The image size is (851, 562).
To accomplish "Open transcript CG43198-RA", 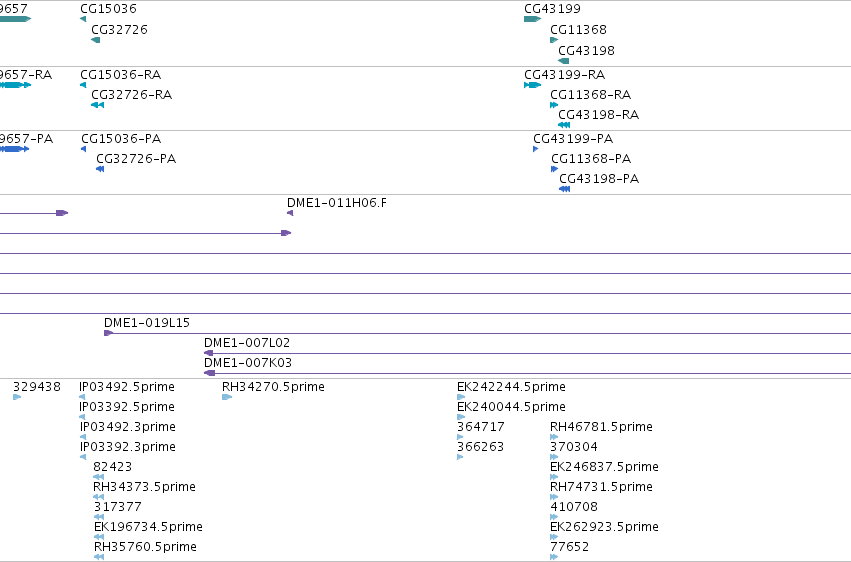I will 599,114.
